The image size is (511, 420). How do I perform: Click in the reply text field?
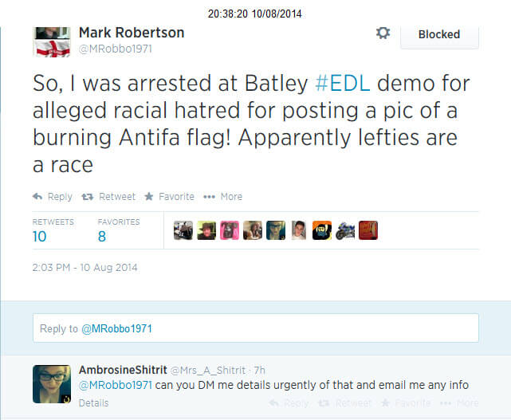tap(255, 328)
